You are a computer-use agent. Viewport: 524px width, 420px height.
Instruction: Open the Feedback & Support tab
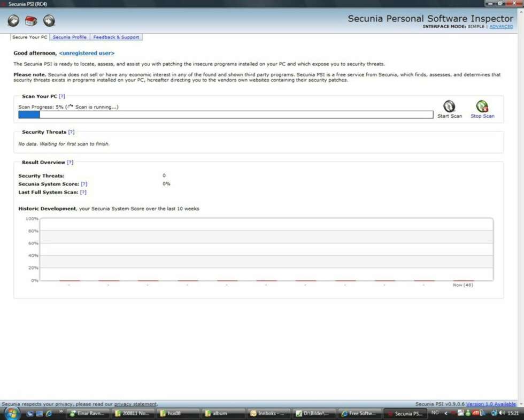pos(116,37)
